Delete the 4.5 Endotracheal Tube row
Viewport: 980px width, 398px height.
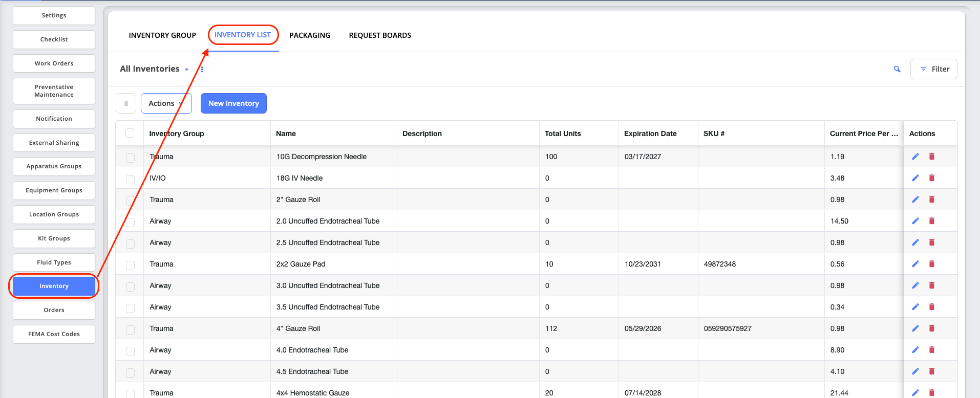932,371
